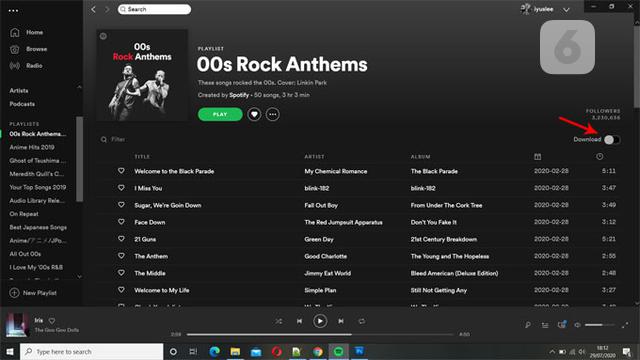
Task: Open lyrics microphone icon
Action: [528, 325]
